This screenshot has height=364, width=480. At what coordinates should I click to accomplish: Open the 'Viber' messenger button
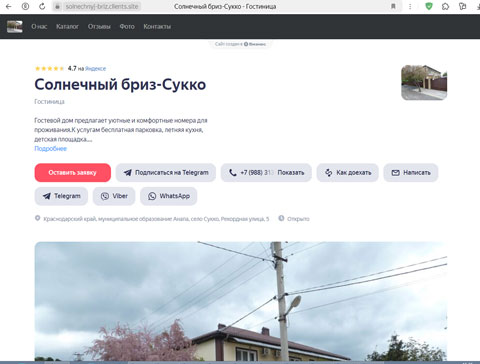pos(114,196)
